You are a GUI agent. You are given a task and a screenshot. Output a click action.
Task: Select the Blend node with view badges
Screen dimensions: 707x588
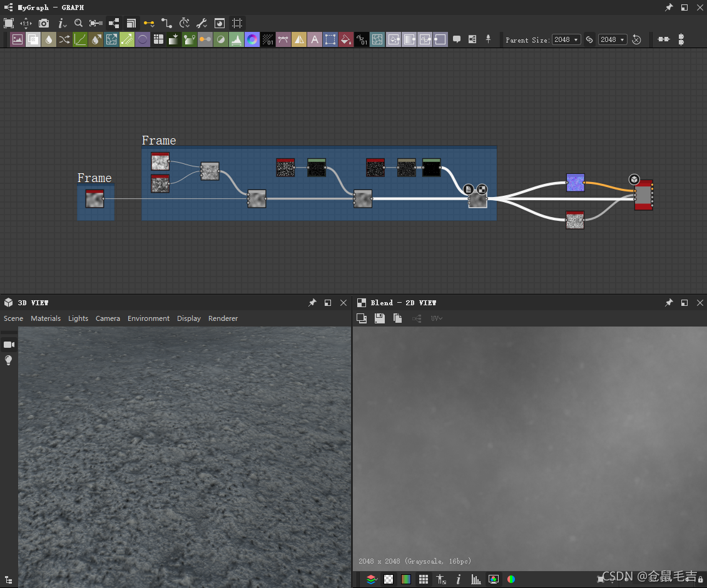pos(477,199)
